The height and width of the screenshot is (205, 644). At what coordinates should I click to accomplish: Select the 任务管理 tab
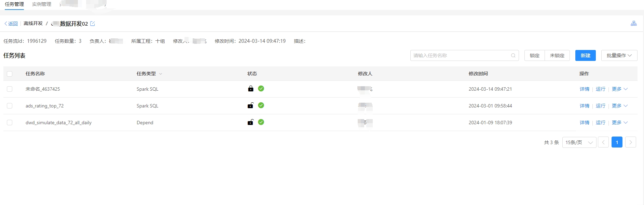point(14,4)
